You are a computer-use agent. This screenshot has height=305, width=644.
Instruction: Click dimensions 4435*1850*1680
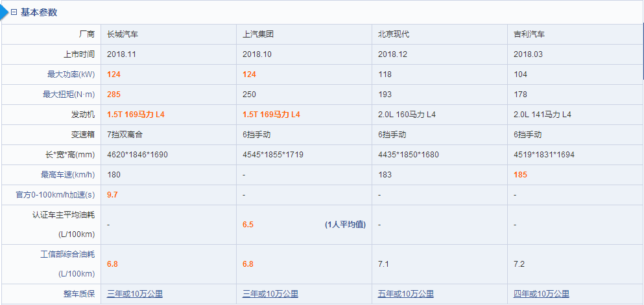pyautogui.click(x=408, y=155)
